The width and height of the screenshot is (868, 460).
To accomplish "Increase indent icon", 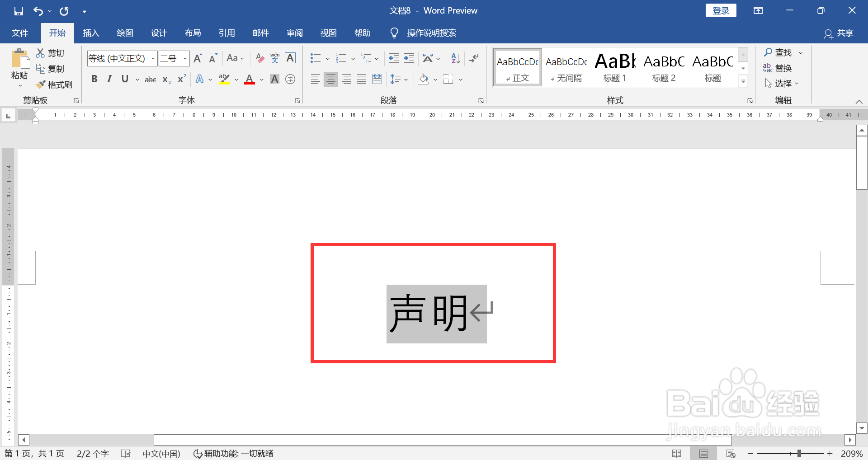I will (409, 58).
